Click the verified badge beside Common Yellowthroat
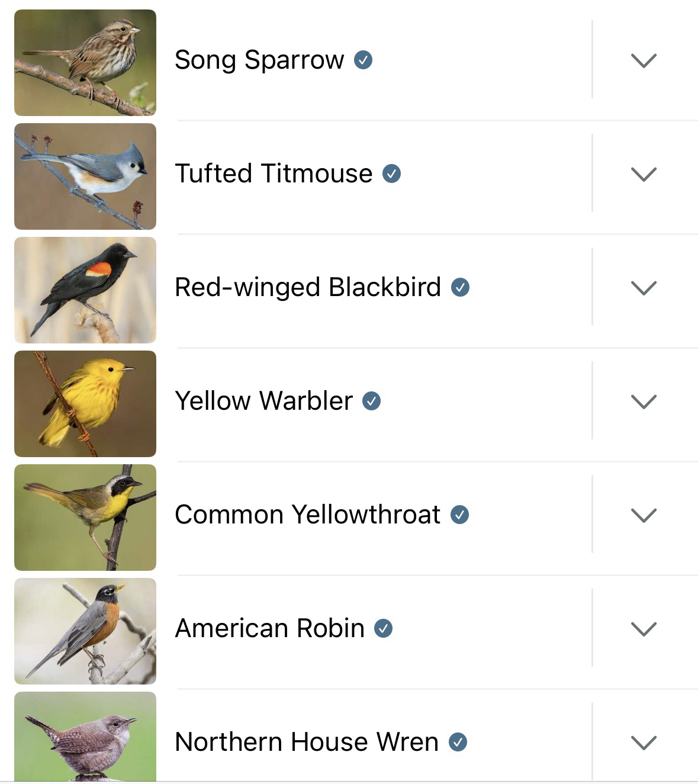This screenshot has width=698, height=784. [x=459, y=515]
